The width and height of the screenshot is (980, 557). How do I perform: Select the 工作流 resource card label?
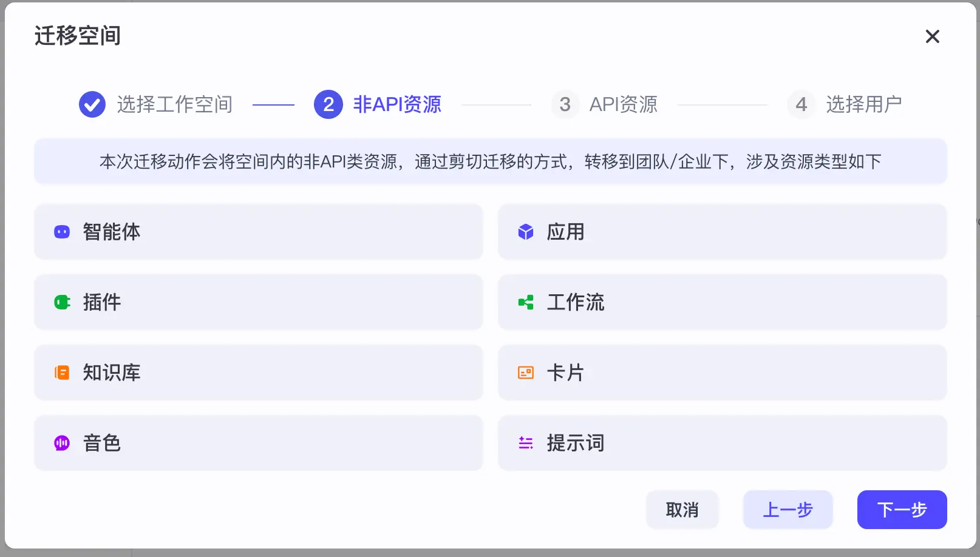click(x=576, y=302)
